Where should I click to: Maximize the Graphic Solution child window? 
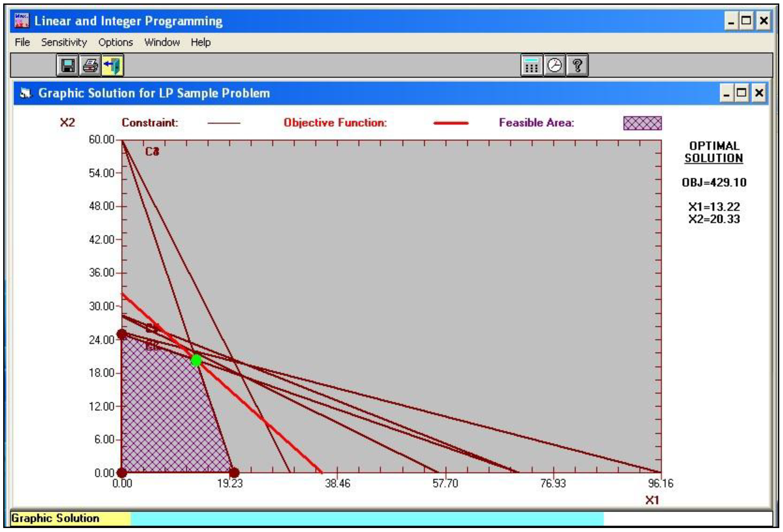coord(741,93)
